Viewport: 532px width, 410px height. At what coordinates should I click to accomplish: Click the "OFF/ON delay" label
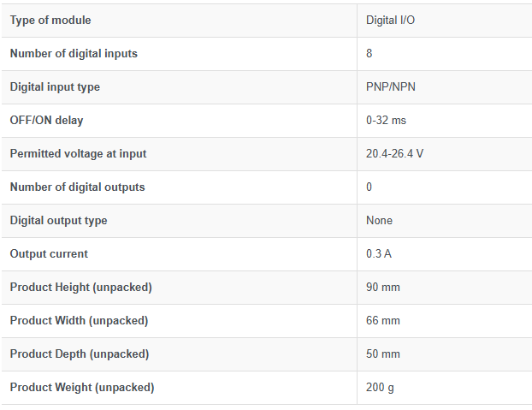click(x=47, y=120)
